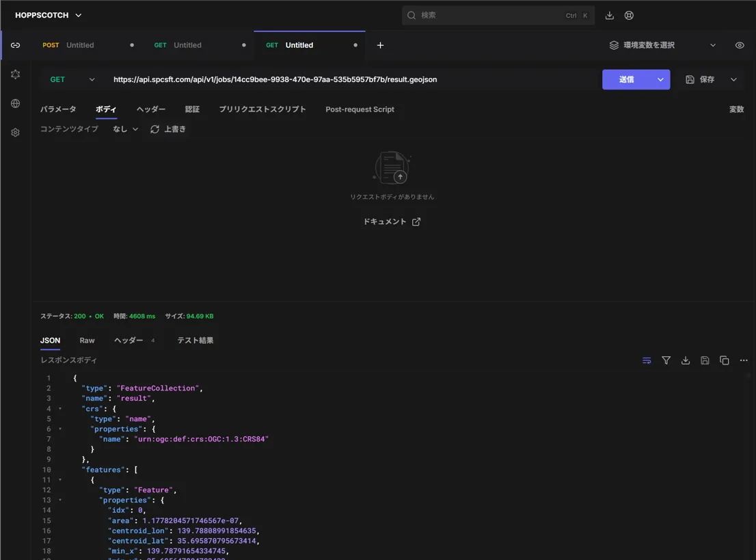Viewport: 756px width, 560px height.
Task: Open the Post-request Script tab
Action: (x=360, y=109)
